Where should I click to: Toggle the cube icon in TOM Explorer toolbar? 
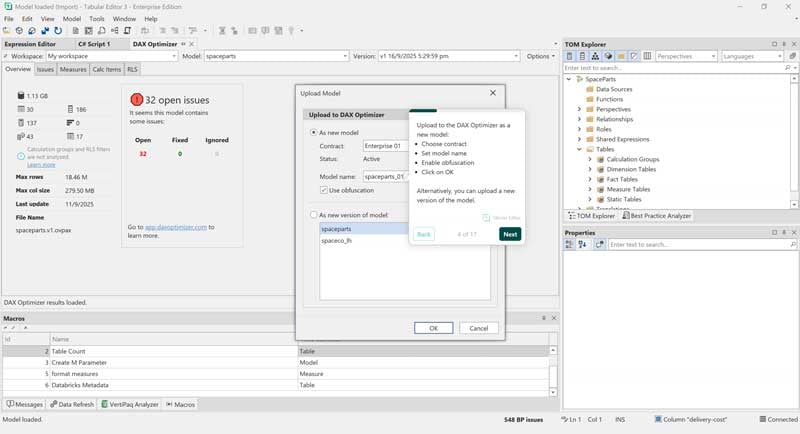coord(608,56)
